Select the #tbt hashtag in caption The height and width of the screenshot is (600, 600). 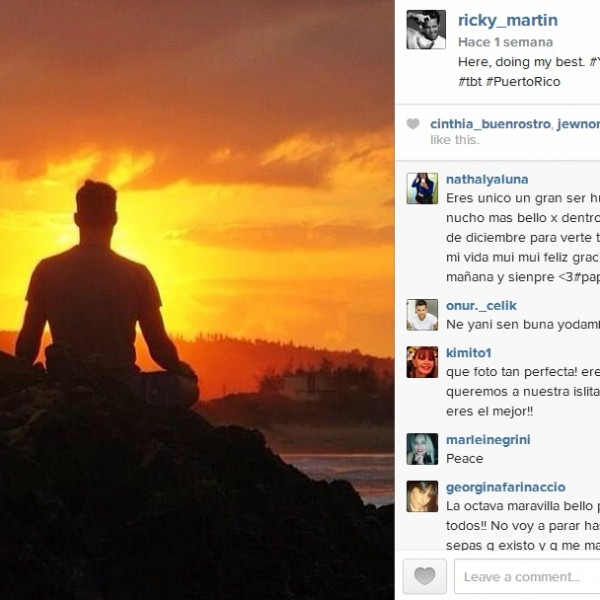tap(470, 82)
